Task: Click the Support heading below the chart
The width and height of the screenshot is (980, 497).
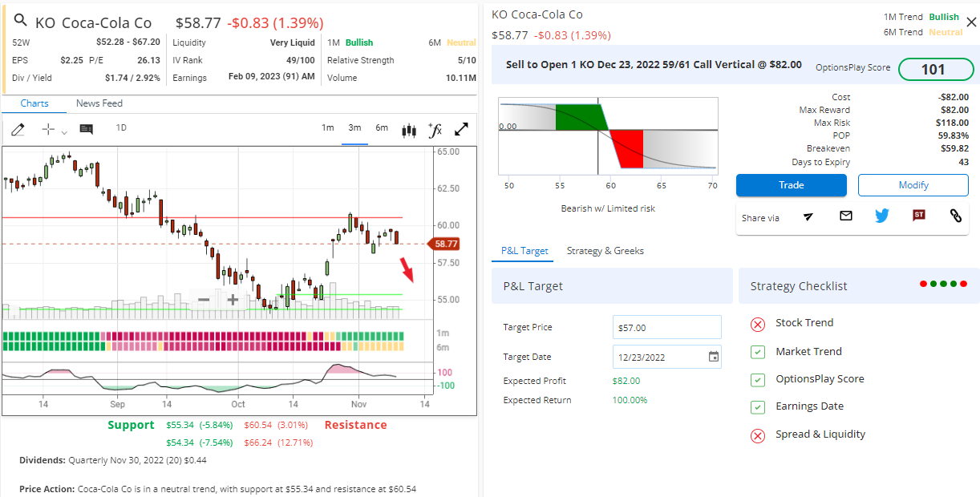Action: point(131,426)
